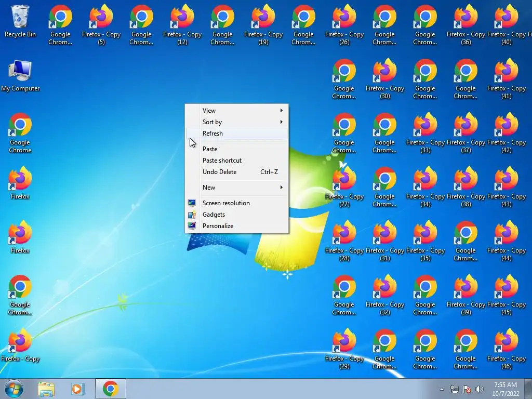532x399 pixels.
Task: Click the Firefox - Copy (19) icon
Action: pos(263,24)
